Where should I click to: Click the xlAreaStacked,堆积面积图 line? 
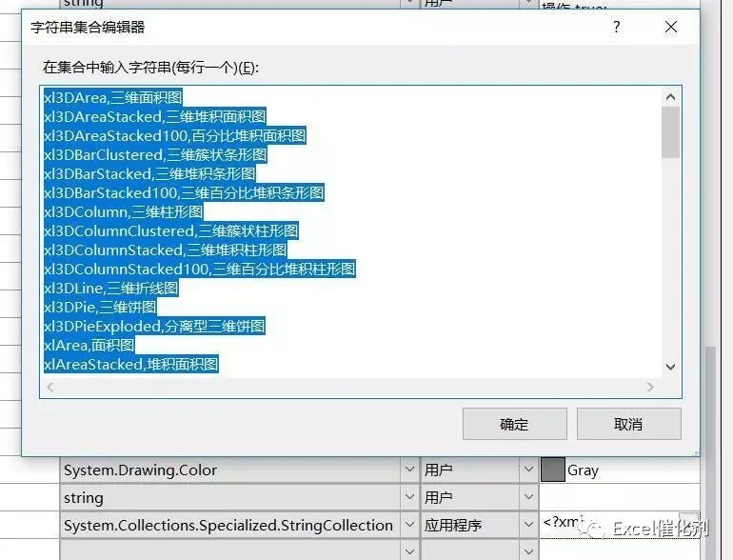tap(131, 364)
